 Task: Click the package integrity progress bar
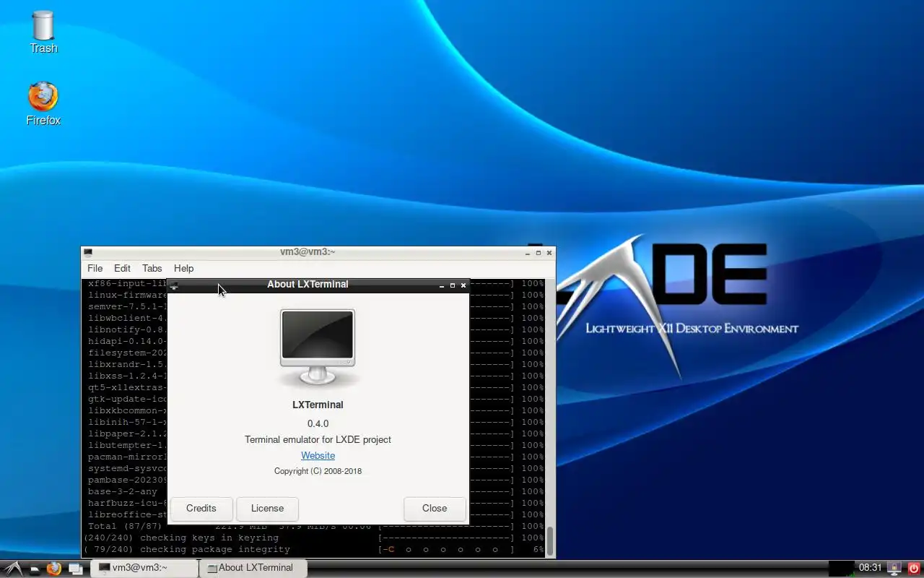[x=447, y=549]
